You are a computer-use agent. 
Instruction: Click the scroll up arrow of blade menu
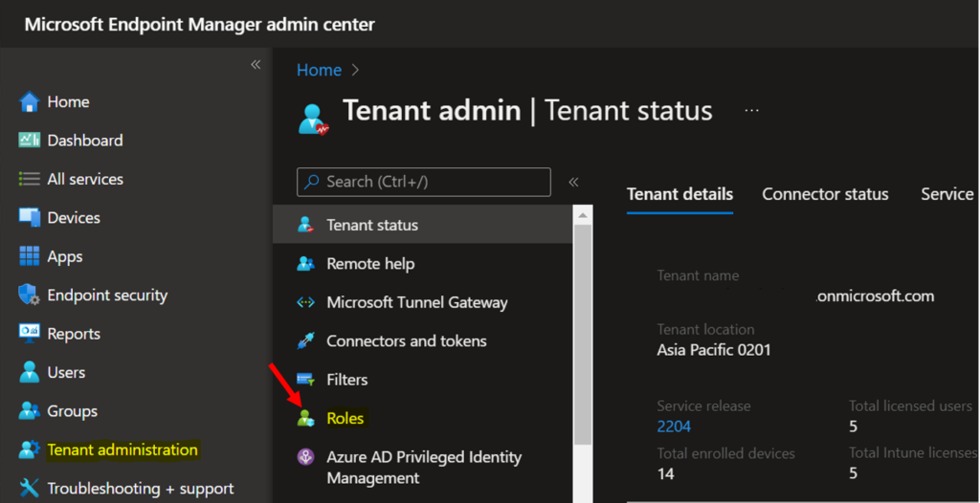point(583,215)
